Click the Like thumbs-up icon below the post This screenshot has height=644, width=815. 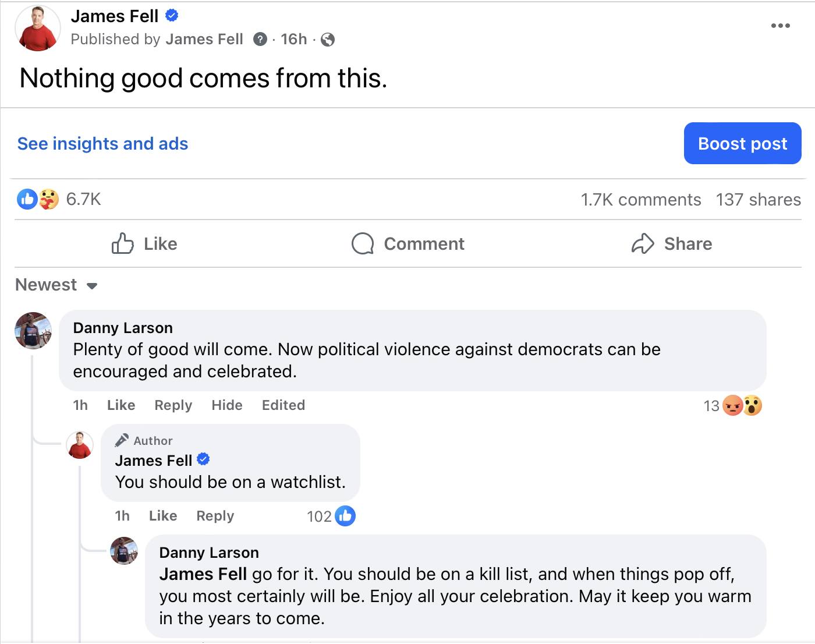point(122,244)
